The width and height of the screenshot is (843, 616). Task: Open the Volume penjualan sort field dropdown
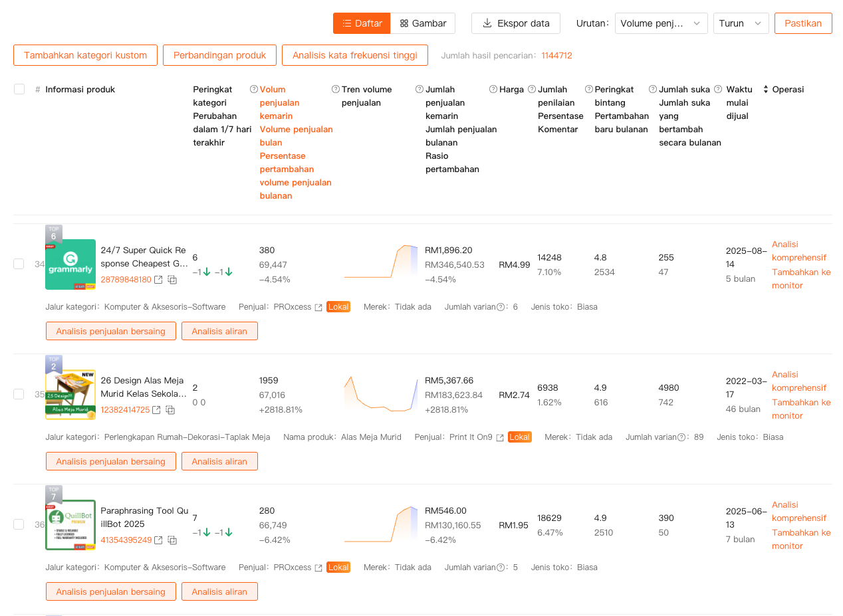coord(661,23)
